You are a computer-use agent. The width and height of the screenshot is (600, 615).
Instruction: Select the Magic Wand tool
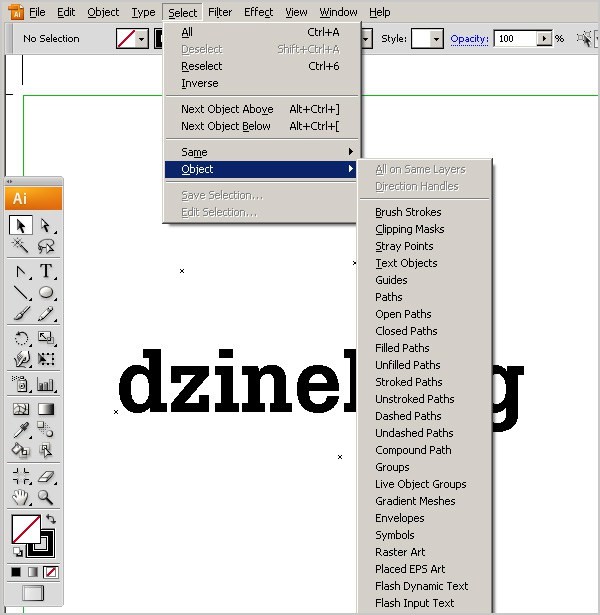click(20, 246)
